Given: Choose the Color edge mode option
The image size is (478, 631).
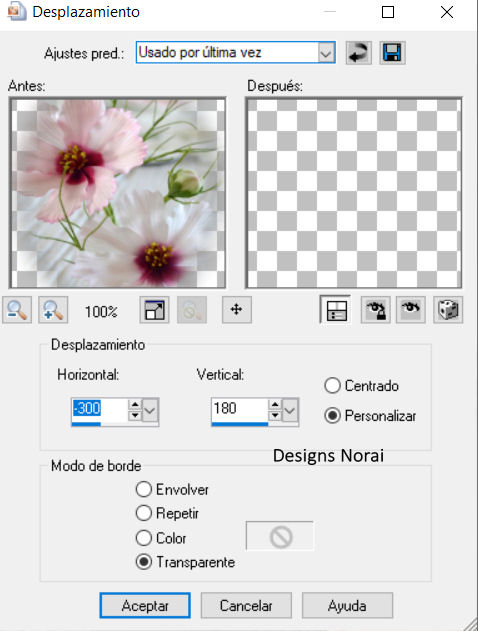Looking at the screenshot, I should pos(144,538).
